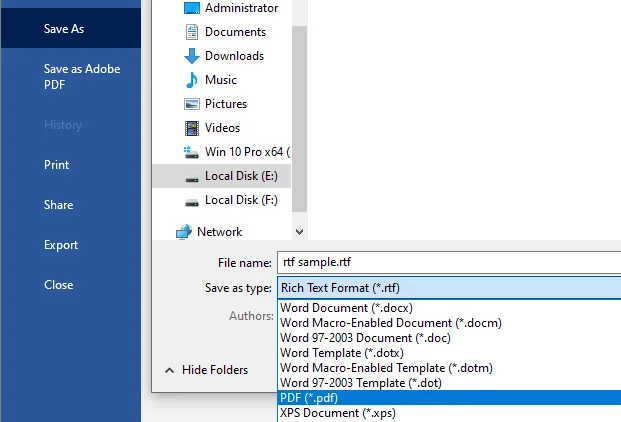Click the File name input field
Screen dimensions: 621x422
click(449, 262)
